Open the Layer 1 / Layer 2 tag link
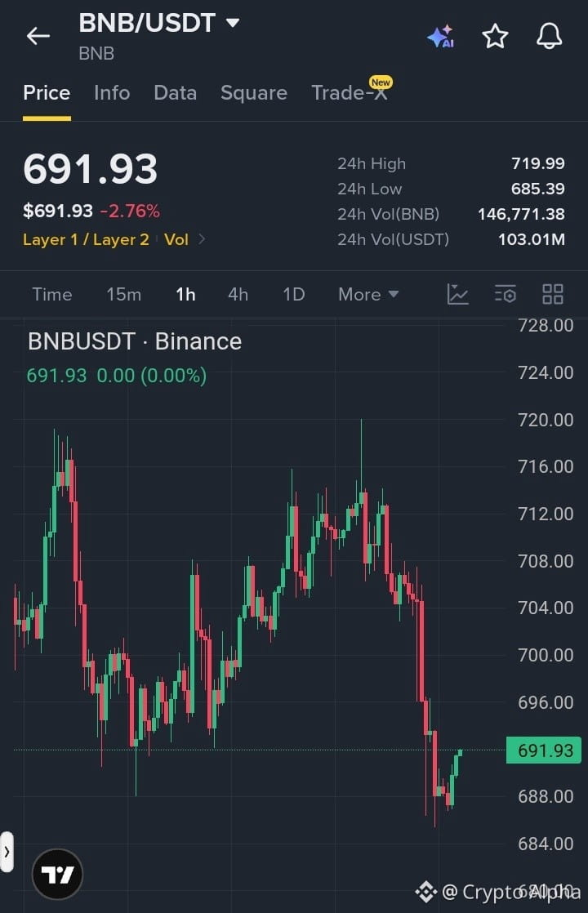This screenshot has width=588, height=913. tap(86, 240)
